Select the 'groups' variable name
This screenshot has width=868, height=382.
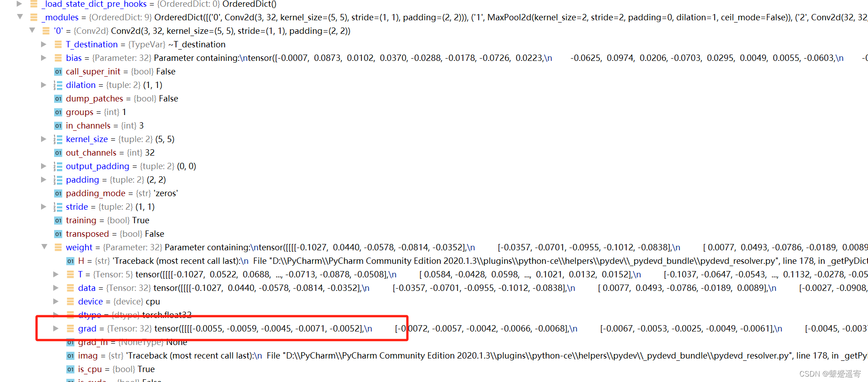[x=79, y=112]
